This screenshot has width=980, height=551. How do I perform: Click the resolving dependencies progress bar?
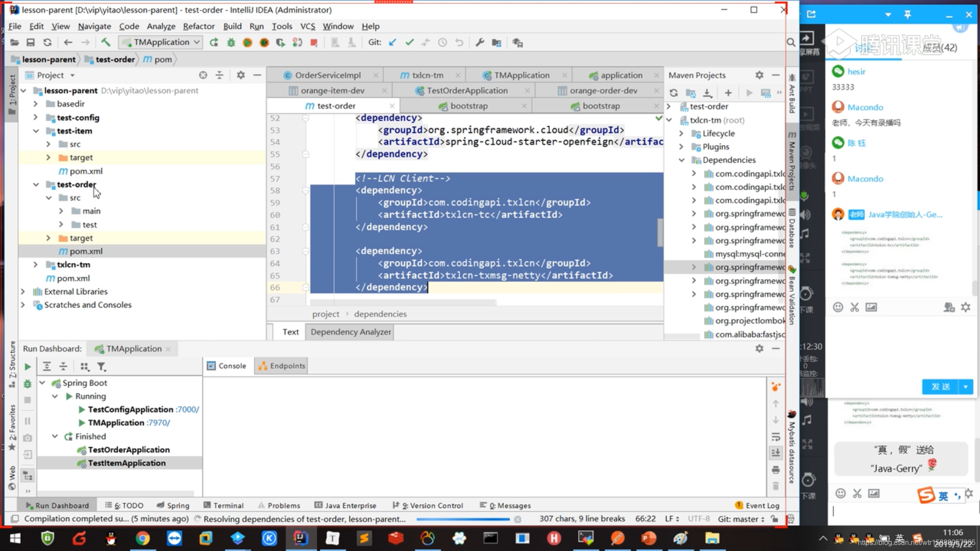coord(463,519)
